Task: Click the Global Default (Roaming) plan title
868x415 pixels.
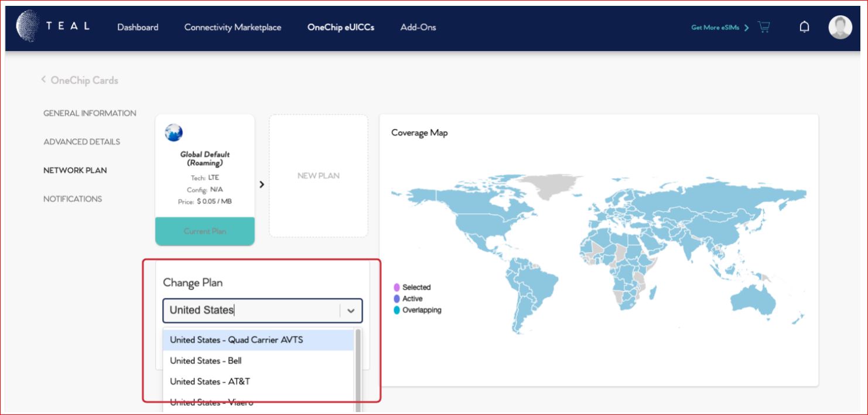Action: pyautogui.click(x=205, y=158)
